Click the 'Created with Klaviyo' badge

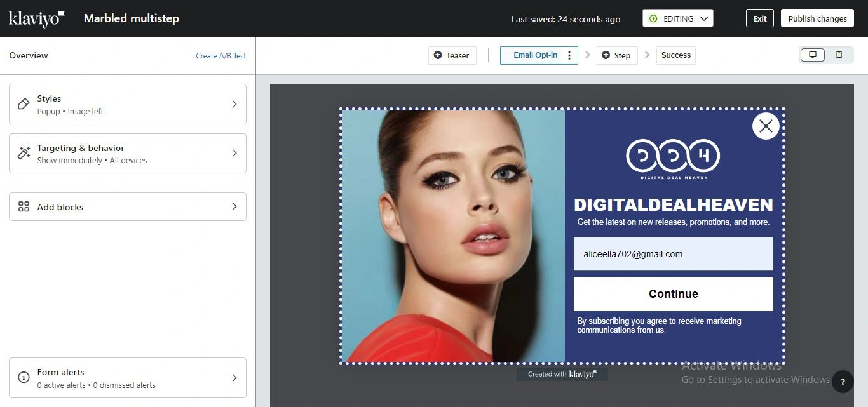pos(562,374)
